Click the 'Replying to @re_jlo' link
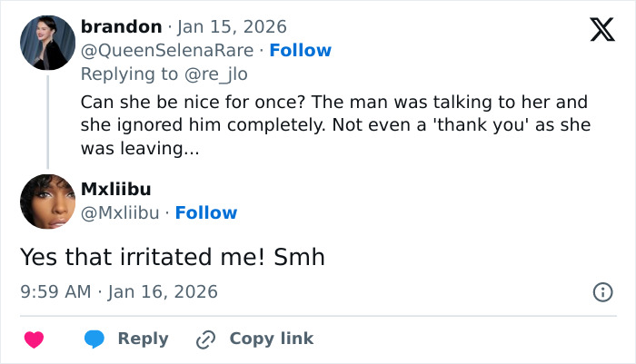The height and width of the screenshot is (364, 636). tap(164, 74)
